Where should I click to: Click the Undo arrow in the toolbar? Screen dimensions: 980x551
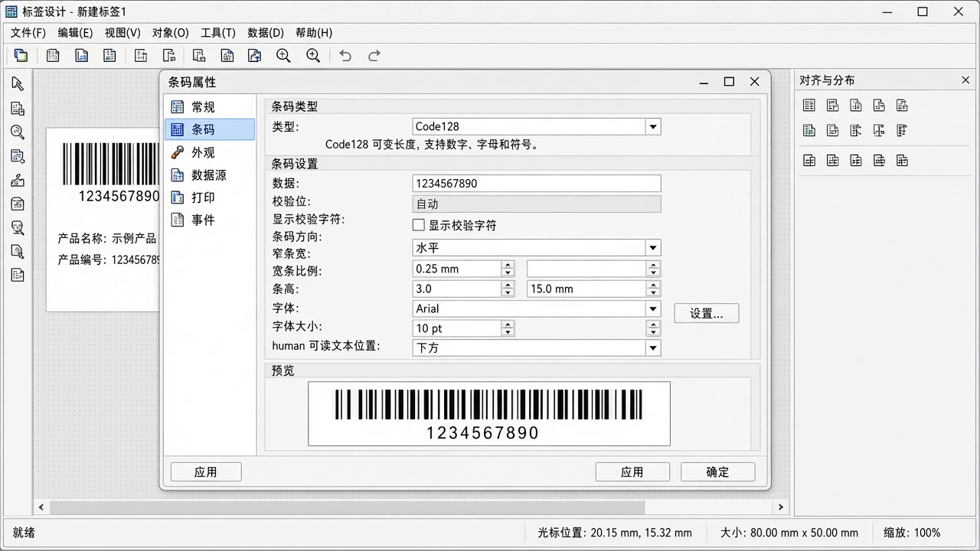click(x=345, y=55)
